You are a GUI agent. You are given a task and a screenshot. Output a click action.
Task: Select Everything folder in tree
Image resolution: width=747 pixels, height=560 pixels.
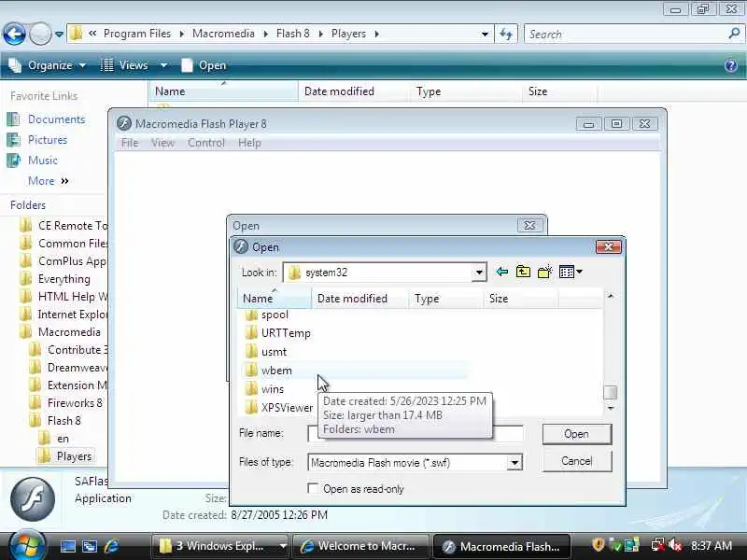click(55, 279)
